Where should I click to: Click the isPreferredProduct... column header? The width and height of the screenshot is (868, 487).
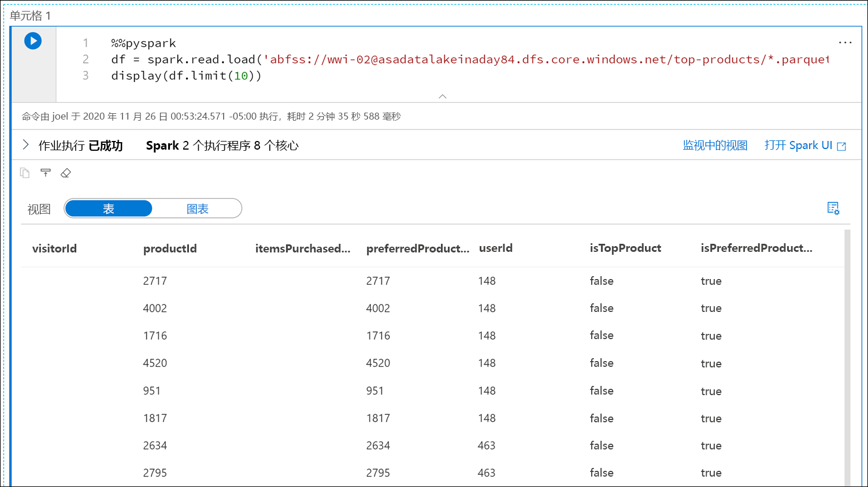click(x=756, y=248)
